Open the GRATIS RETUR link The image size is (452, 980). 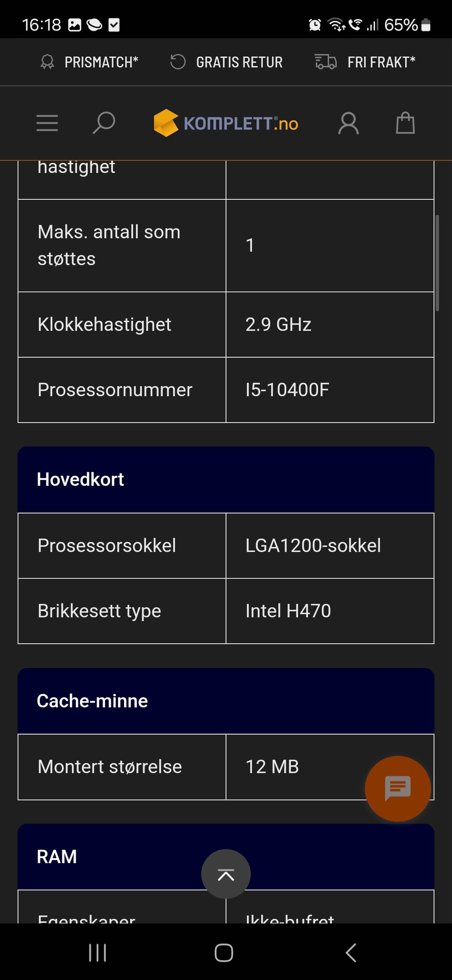[x=239, y=62]
